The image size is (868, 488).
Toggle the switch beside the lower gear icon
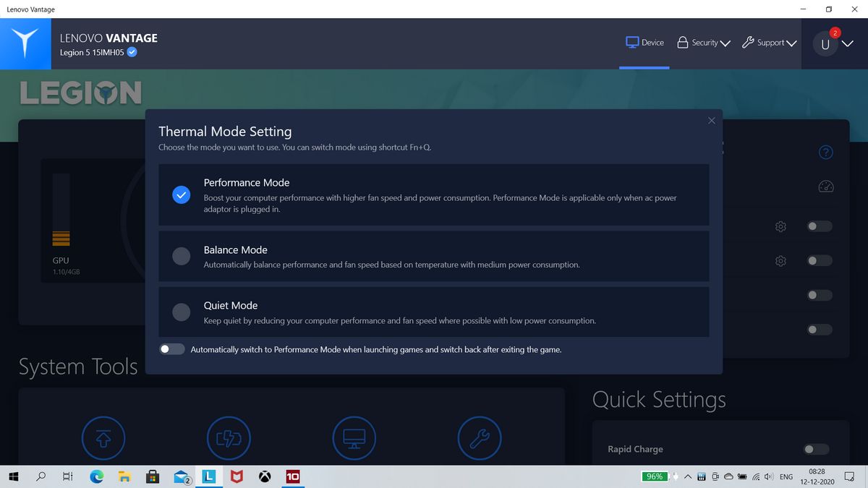(820, 260)
